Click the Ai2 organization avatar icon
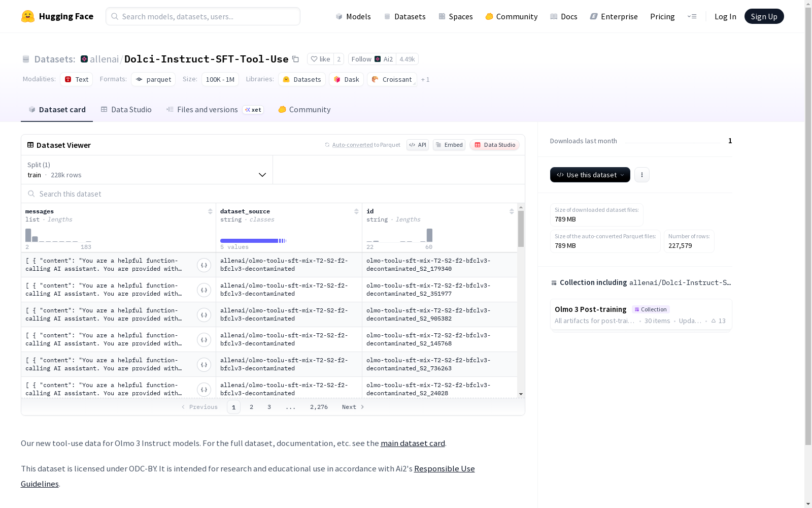The height and width of the screenshot is (508, 812). [378, 59]
